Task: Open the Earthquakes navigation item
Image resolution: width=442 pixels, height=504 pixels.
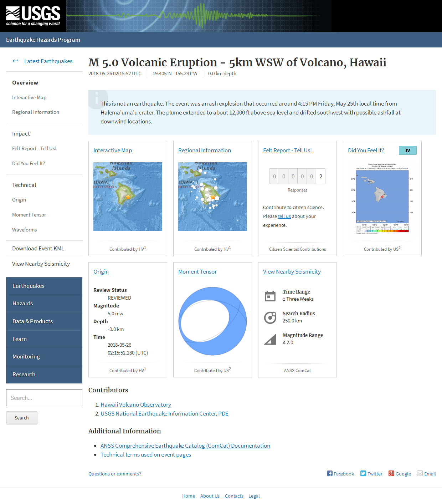Action: pyautogui.click(x=44, y=286)
